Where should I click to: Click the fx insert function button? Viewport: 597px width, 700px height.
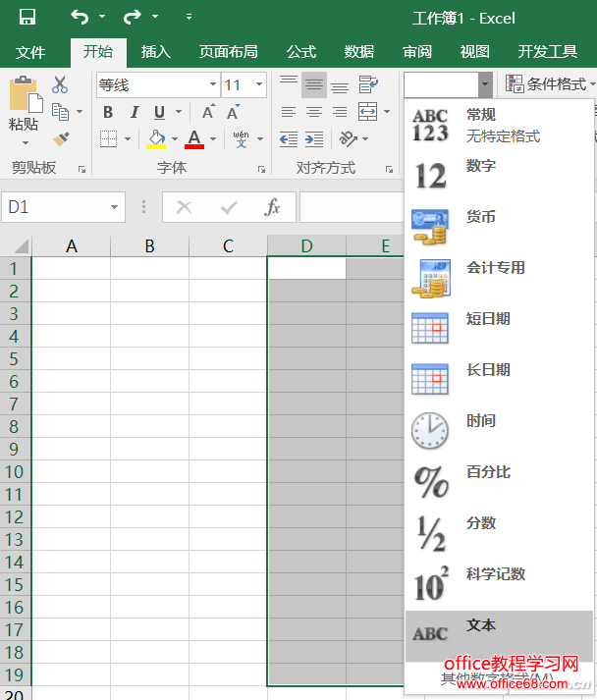click(x=272, y=207)
